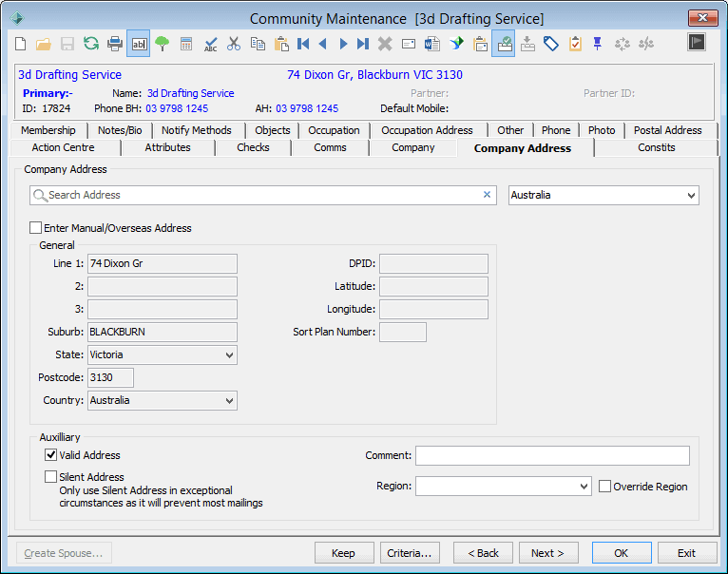Screen dimensions: 728x574
Task: Go to next record arrow
Action: click(343, 44)
